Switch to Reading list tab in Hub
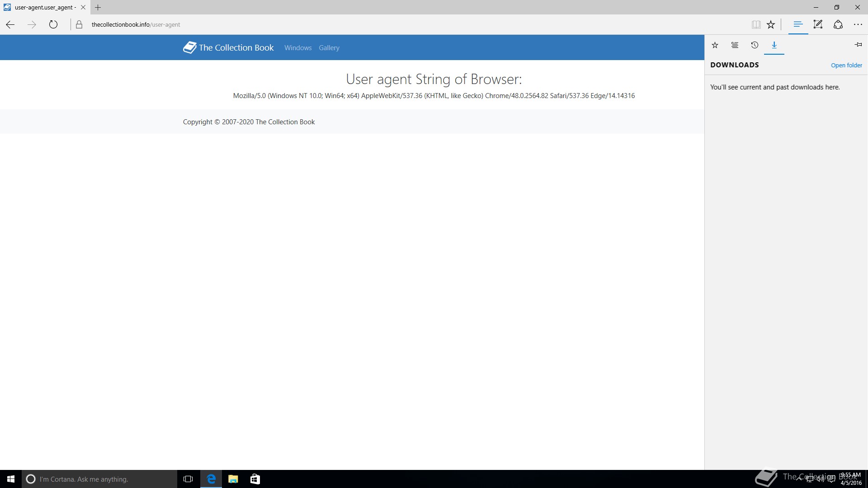This screenshot has width=868, height=488. (x=735, y=45)
